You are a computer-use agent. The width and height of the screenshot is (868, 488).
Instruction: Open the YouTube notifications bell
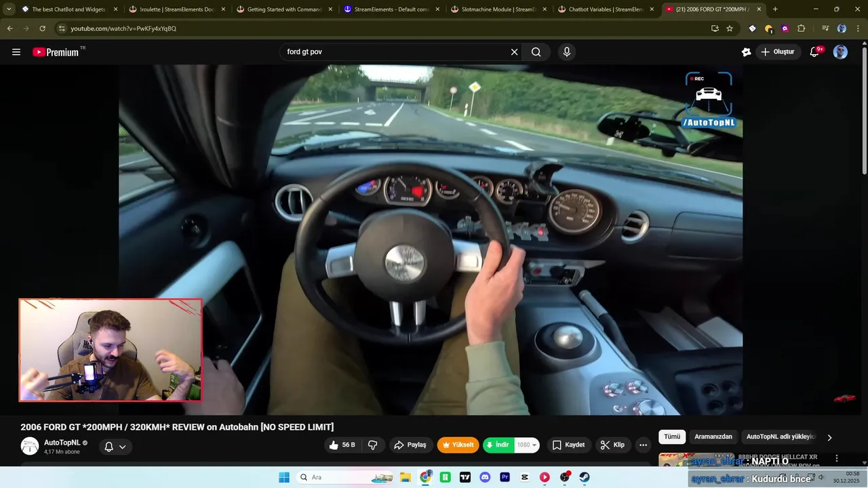(815, 52)
